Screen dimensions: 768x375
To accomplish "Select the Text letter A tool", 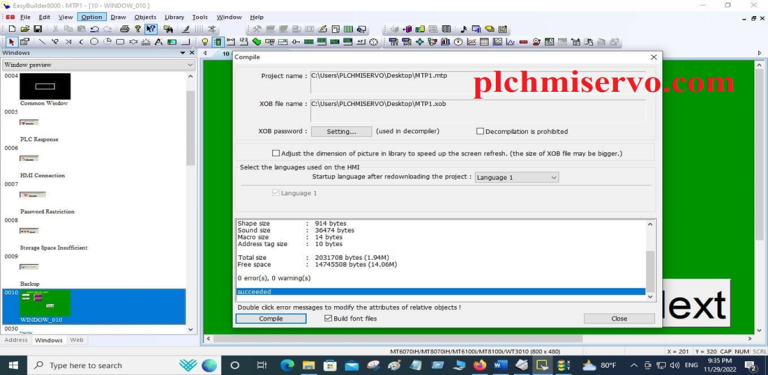I will (x=159, y=42).
